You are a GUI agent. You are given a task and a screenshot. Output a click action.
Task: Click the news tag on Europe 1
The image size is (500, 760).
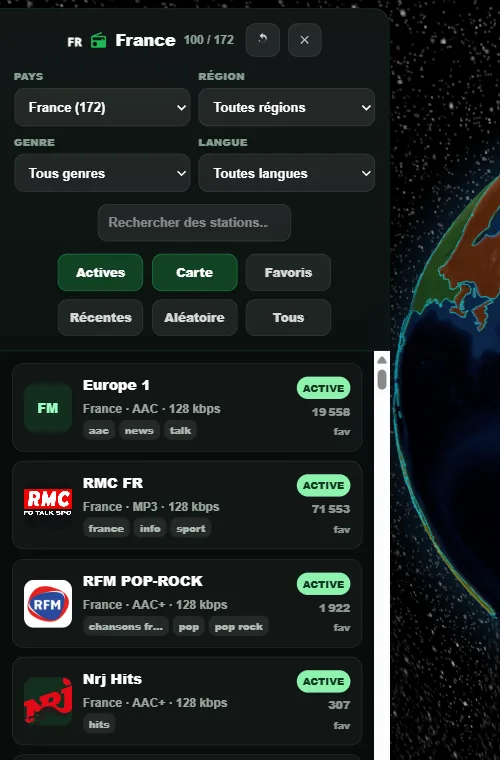[x=139, y=430]
